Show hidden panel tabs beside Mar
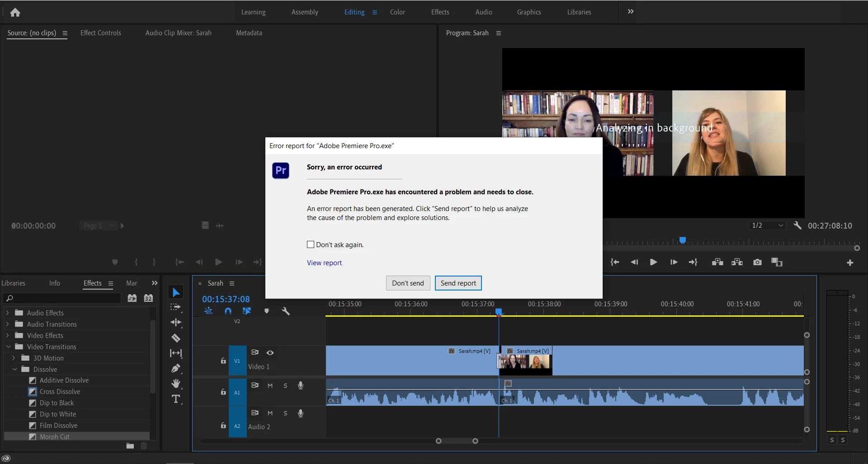 pos(155,283)
